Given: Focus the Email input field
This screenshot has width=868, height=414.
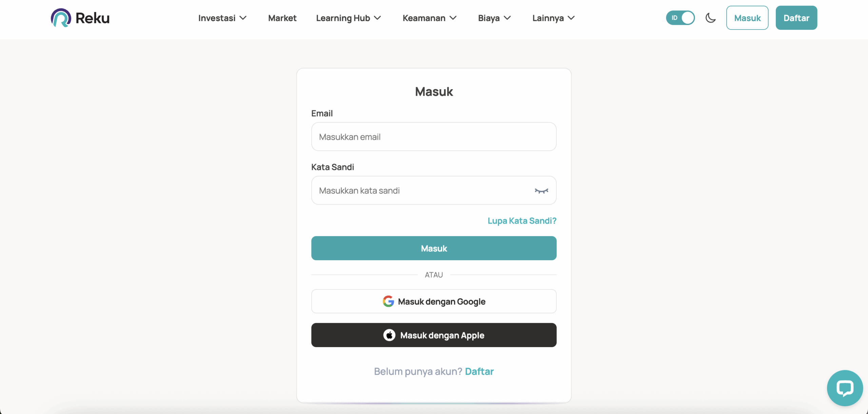Looking at the screenshot, I should (x=434, y=137).
